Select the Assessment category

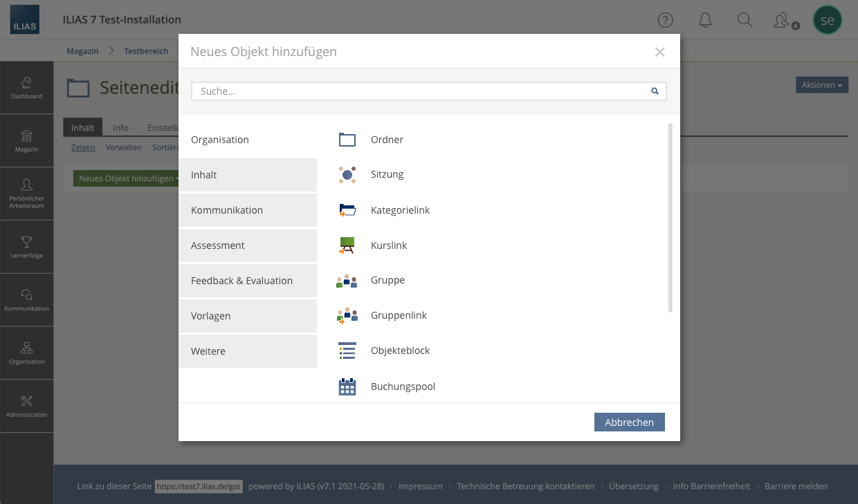point(218,245)
